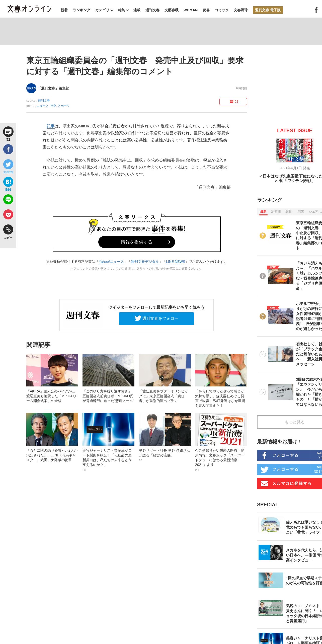
Task: Share on Facebook from left share bar
Action: point(8,149)
